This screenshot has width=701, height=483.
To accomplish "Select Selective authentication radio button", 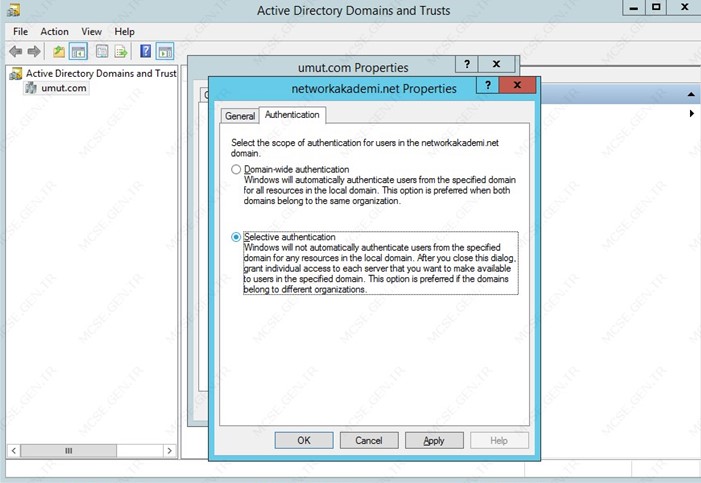I will click(236, 237).
